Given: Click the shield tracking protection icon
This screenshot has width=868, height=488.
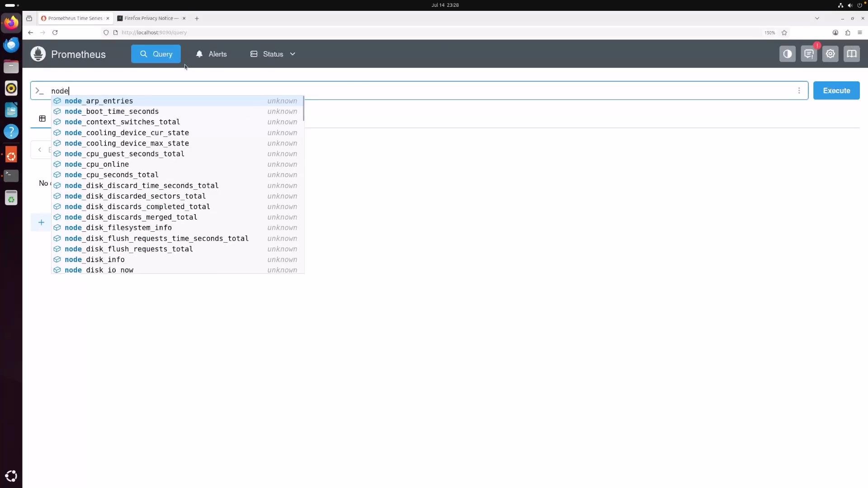Looking at the screenshot, I should pyautogui.click(x=106, y=33).
